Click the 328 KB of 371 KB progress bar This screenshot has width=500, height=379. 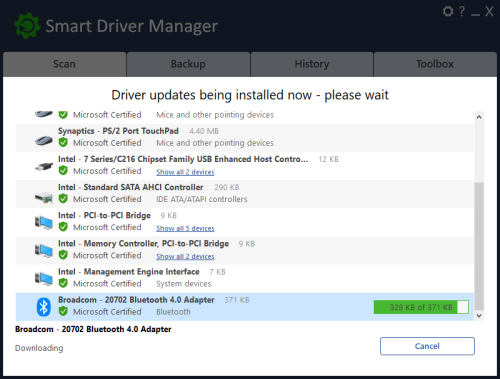point(421,307)
